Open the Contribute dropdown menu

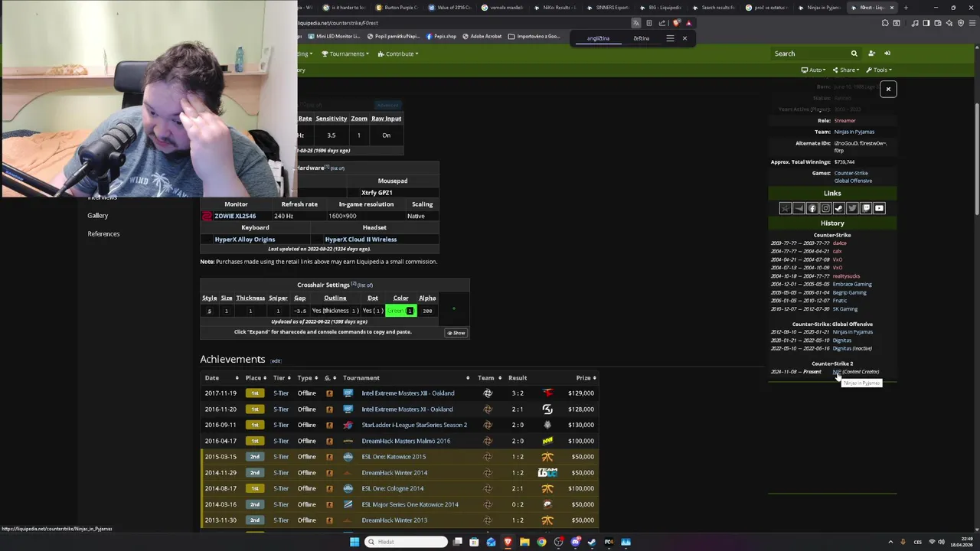point(398,54)
